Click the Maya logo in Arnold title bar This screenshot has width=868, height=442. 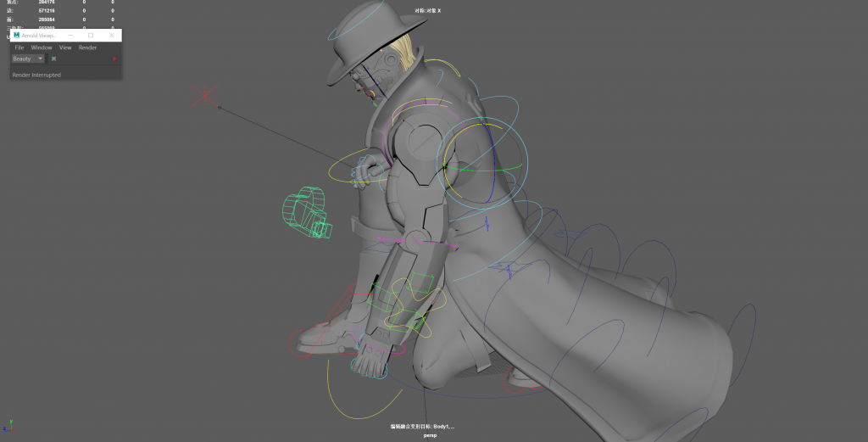(x=17, y=35)
